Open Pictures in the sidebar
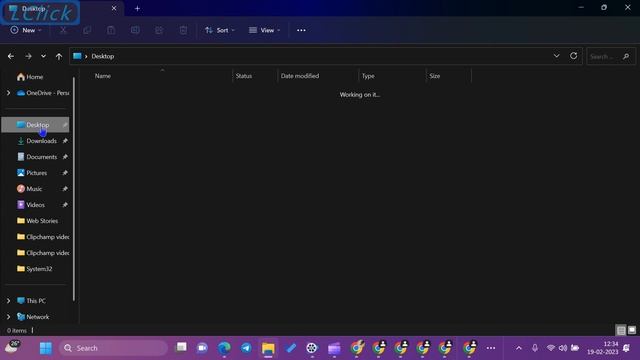The image size is (640, 360). pos(36,173)
